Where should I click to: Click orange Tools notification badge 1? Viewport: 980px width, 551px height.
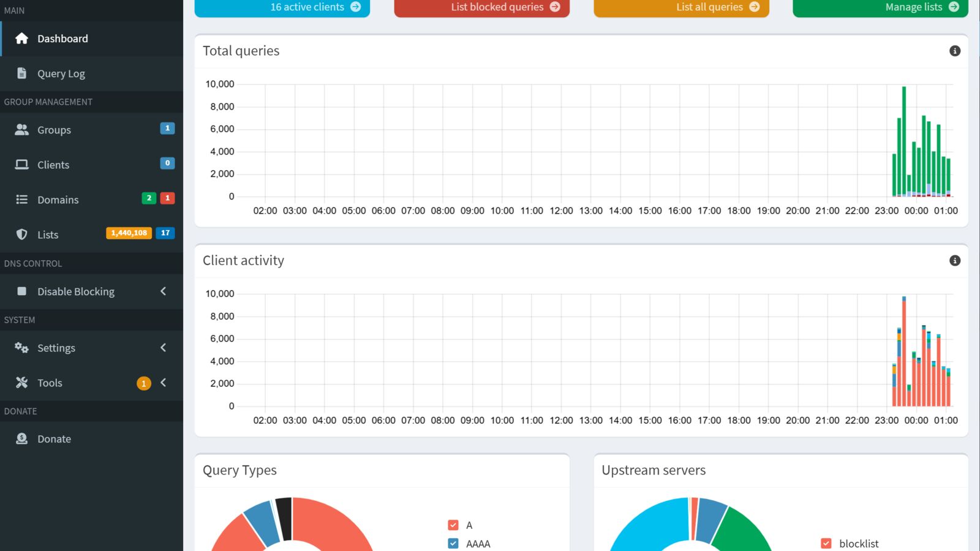144,383
